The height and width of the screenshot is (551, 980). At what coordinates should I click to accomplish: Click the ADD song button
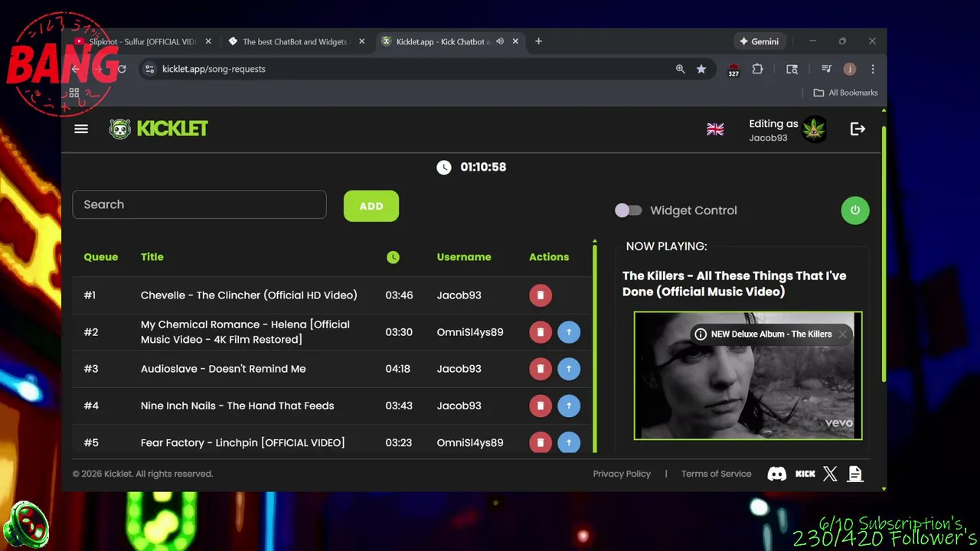371,206
